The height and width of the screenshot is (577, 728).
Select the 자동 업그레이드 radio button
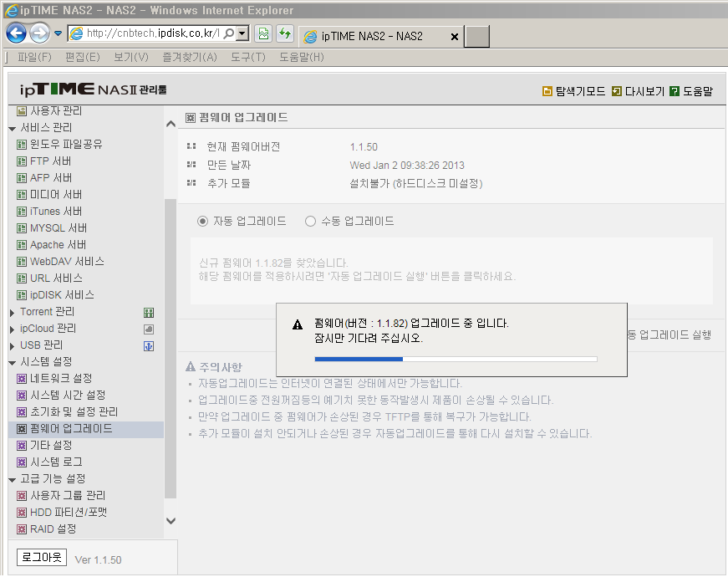pyautogui.click(x=202, y=221)
